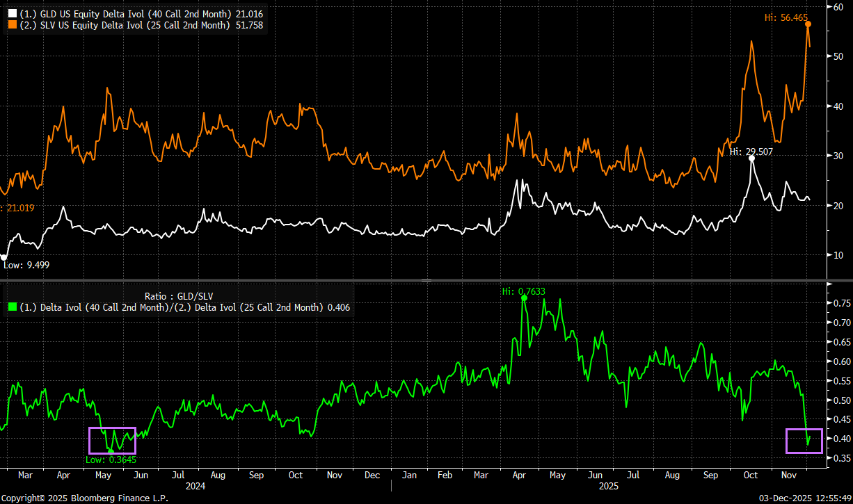Click the 'Hi: 29.507' annotation
The height and width of the screenshot is (504, 853).
click(751, 151)
